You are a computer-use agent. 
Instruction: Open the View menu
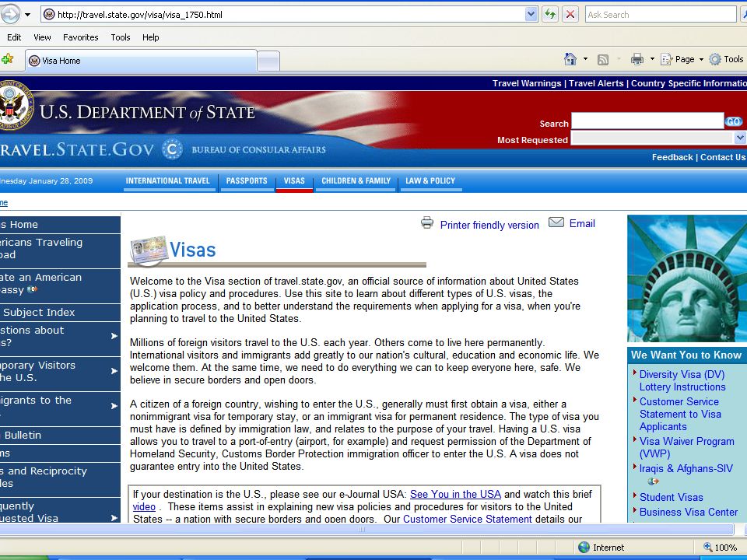click(x=42, y=37)
